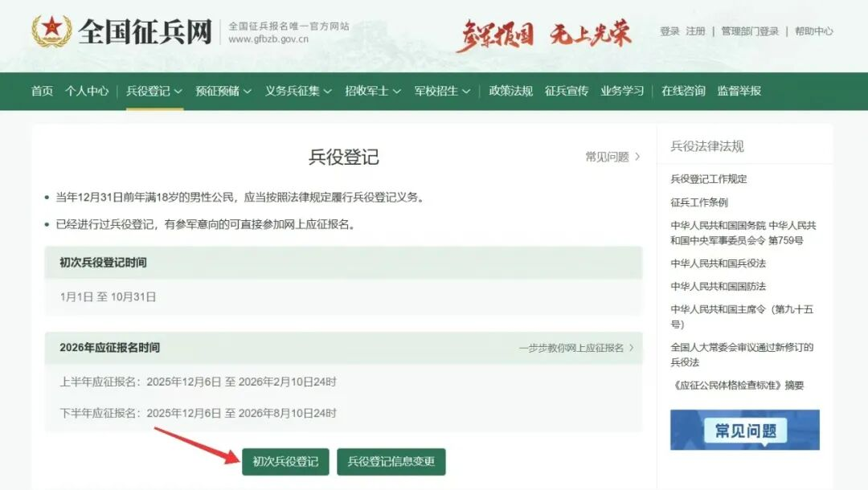Open 在线咨询 from navigation bar
Screen dimensions: 868x490
(x=683, y=91)
